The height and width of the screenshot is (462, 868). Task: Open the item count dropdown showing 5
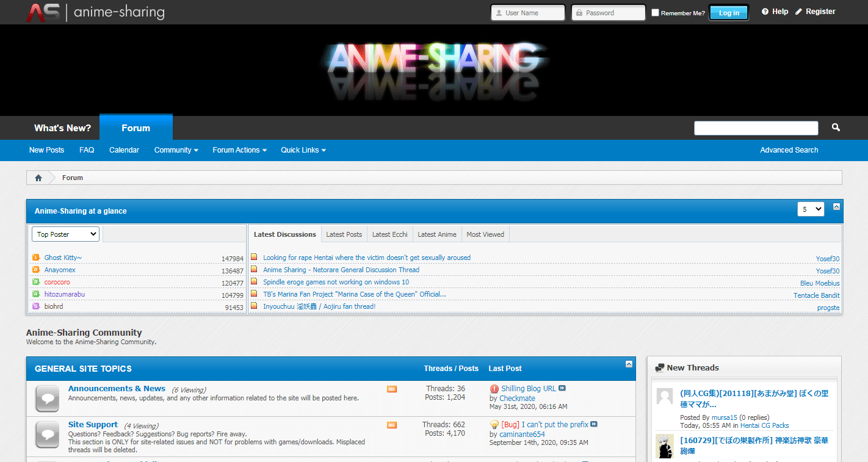coord(811,209)
